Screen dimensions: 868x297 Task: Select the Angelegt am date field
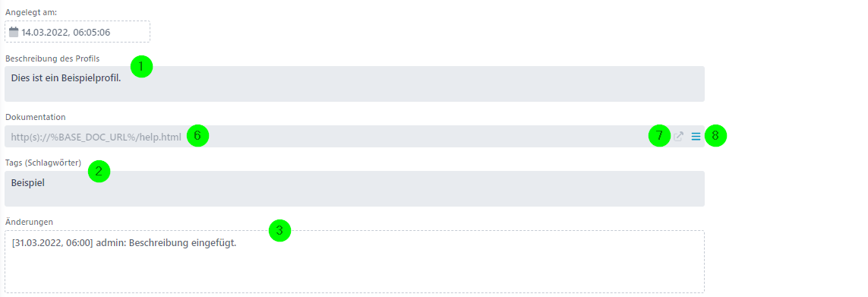click(x=77, y=32)
